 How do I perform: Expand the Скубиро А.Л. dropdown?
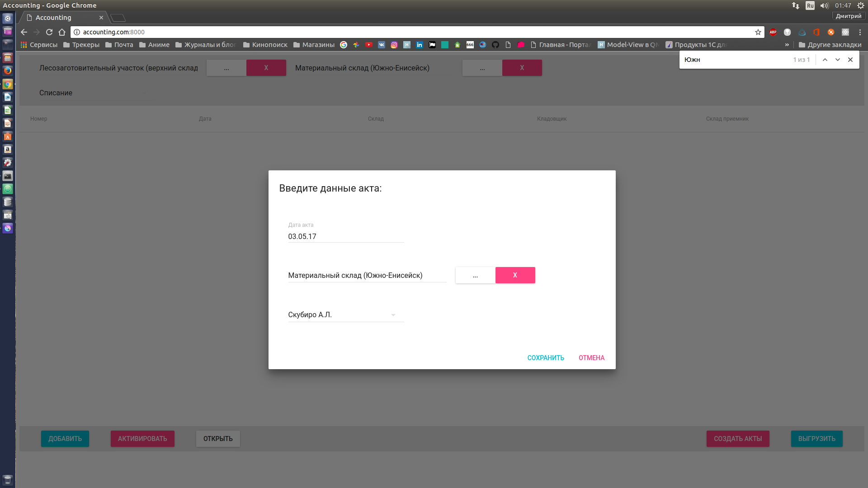point(393,315)
